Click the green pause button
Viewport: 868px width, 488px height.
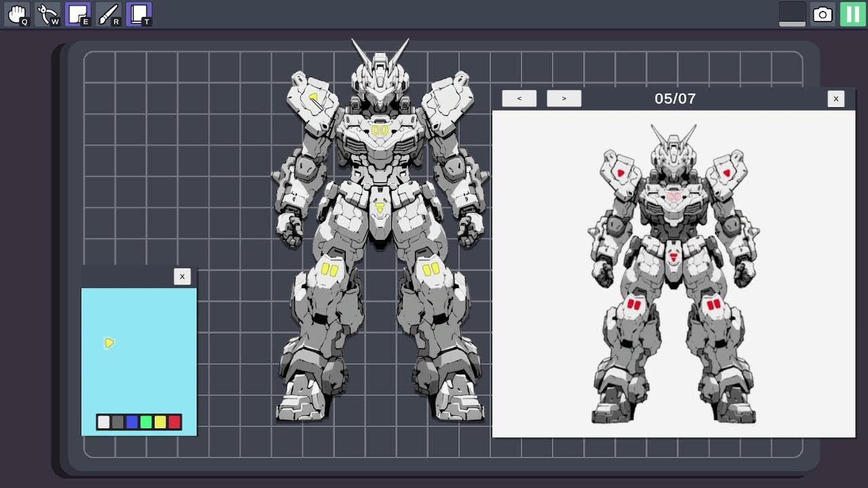(x=852, y=14)
